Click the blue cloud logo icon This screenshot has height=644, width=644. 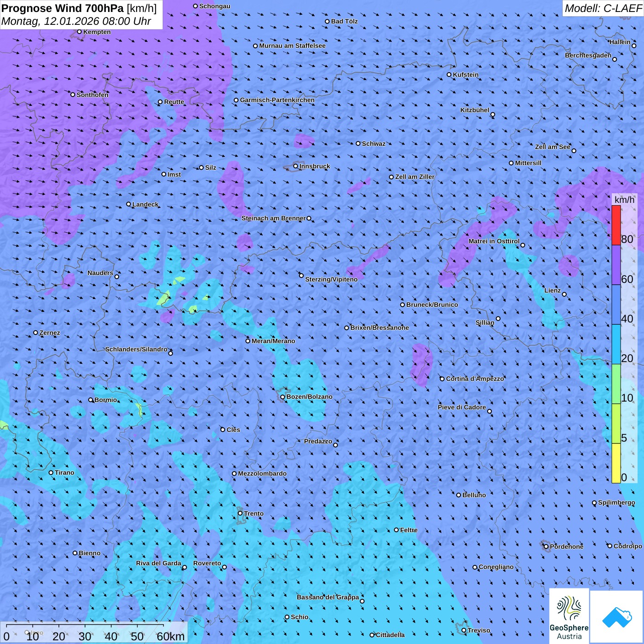617,617
